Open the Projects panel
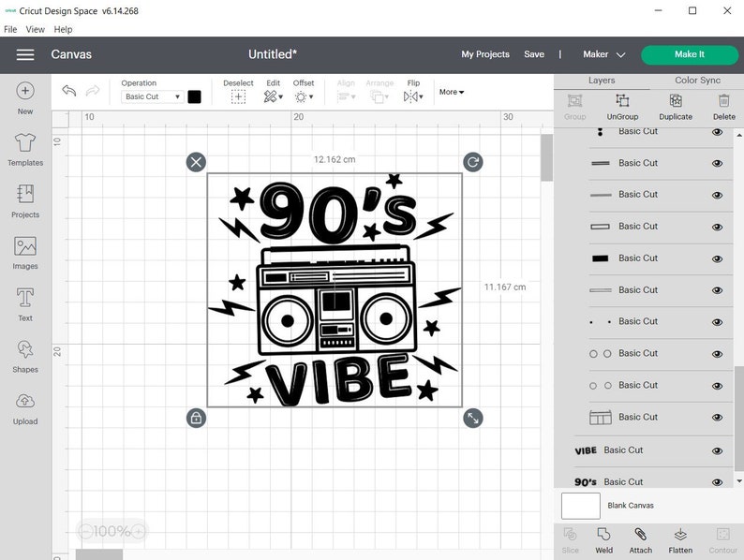 click(25, 201)
